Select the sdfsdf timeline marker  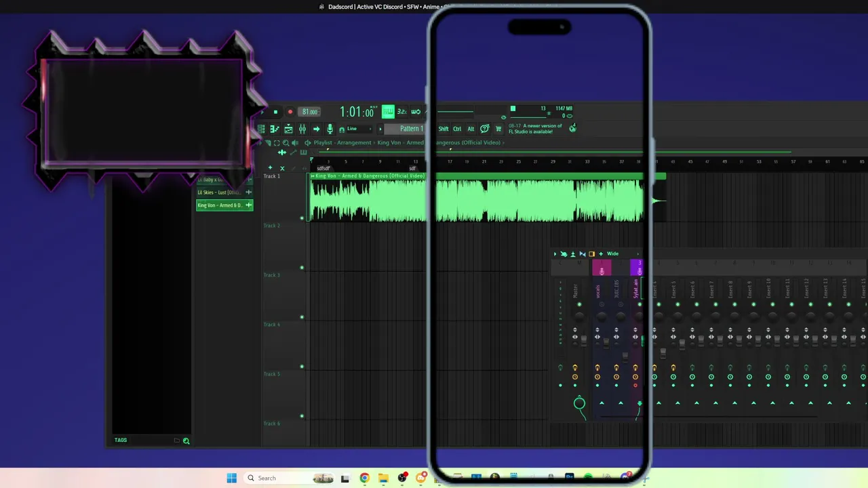(323, 168)
